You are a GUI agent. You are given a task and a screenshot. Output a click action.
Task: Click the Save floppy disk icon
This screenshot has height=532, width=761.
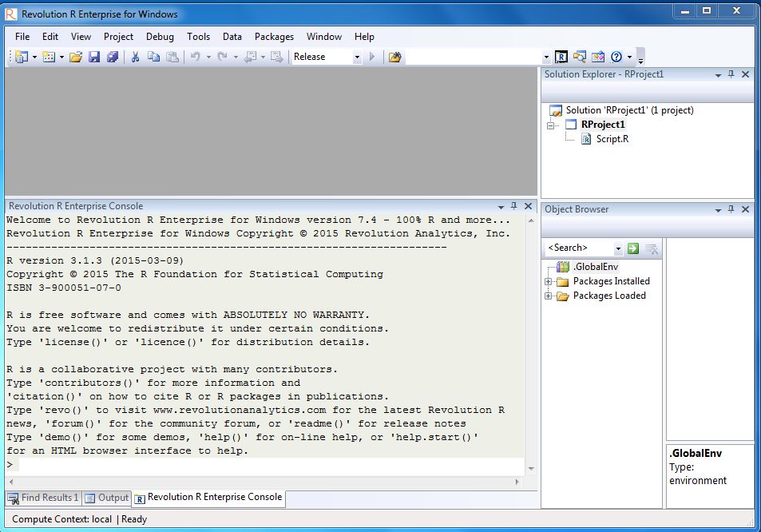pos(94,57)
